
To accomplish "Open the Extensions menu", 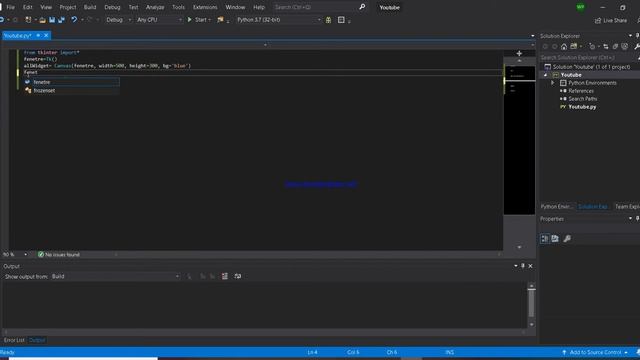I will click(x=205, y=7).
